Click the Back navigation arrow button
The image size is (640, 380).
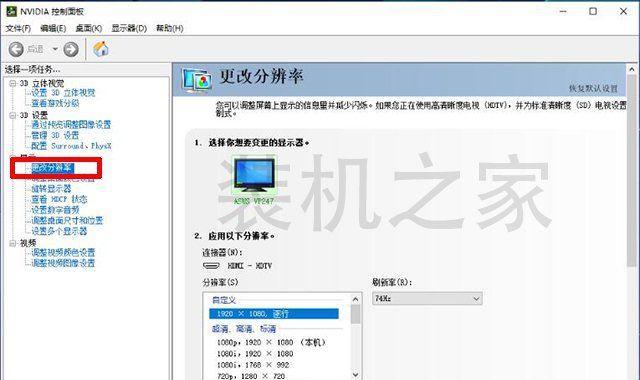pyautogui.click(x=16, y=49)
